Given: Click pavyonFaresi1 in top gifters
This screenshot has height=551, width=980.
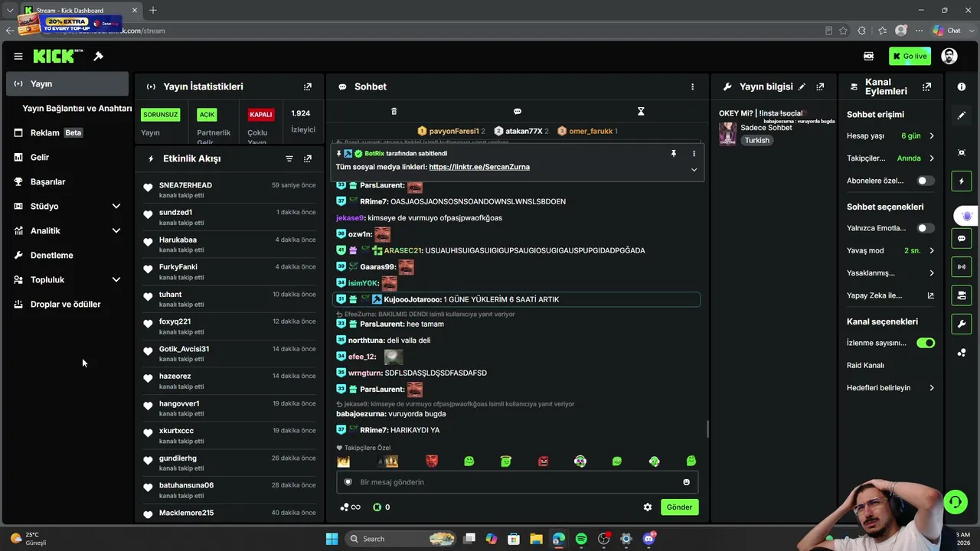Looking at the screenshot, I should pos(454,131).
